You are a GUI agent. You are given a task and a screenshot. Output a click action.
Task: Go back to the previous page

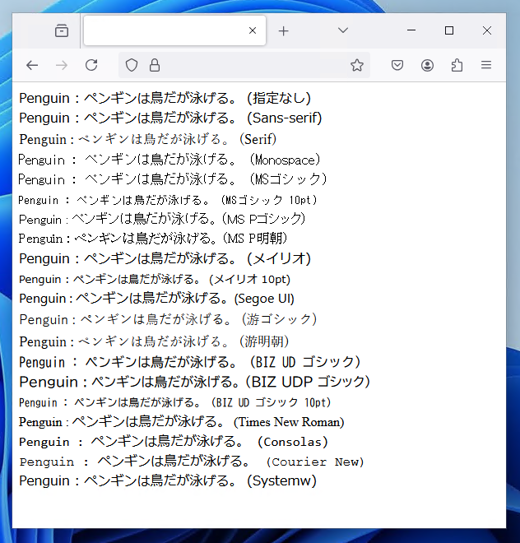(x=32, y=65)
